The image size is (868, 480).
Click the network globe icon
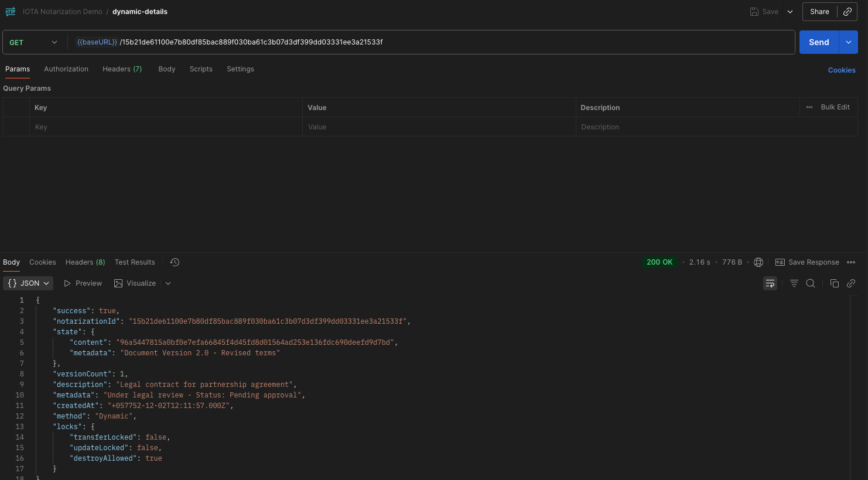pyautogui.click(x=758, y=262)
